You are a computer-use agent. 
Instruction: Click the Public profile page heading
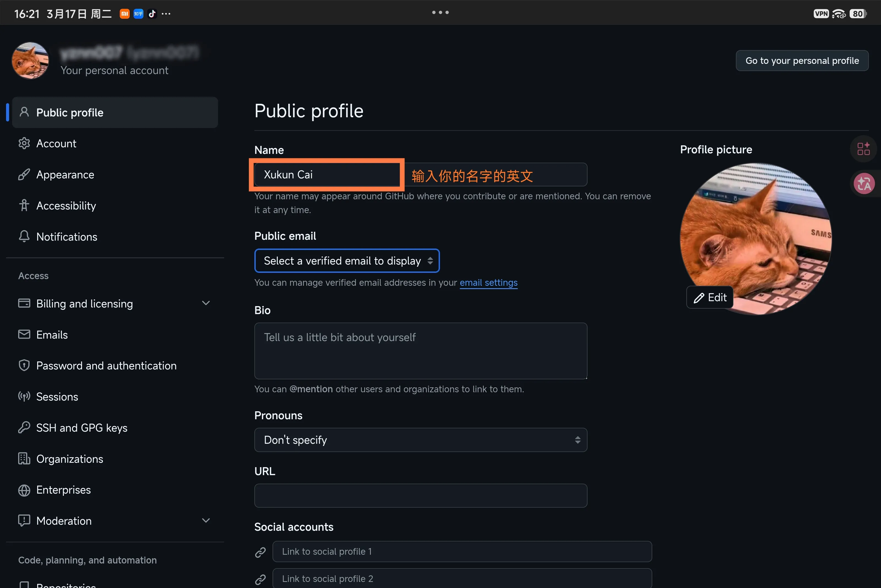pyautogui.click(x=309, y=111)
